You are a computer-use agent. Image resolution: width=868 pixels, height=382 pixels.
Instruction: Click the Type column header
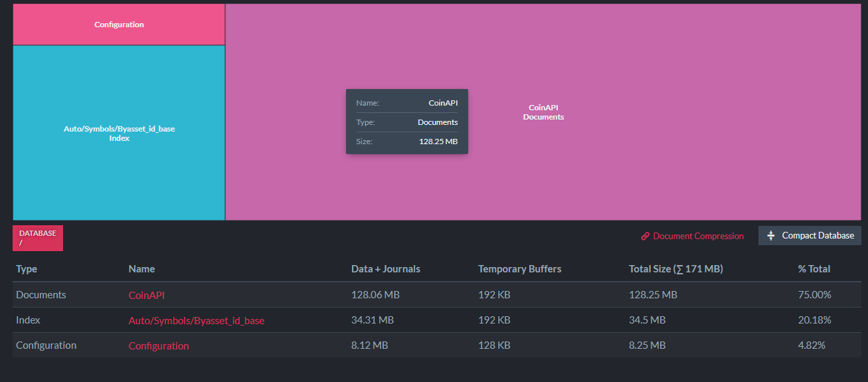coord(27,269)
